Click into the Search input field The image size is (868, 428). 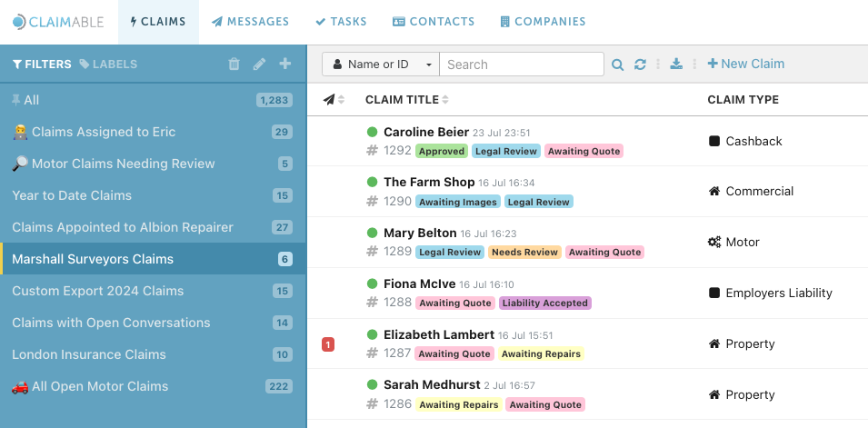coord(522,65)
